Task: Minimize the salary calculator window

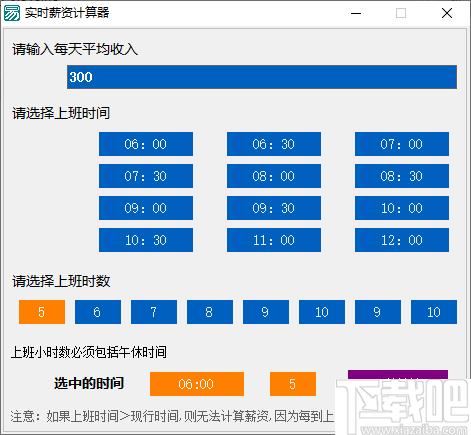Action: coord(356,13)
